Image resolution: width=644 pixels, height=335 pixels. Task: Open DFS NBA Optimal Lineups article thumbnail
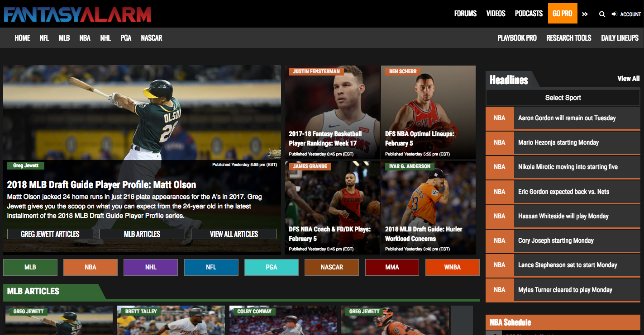point(428,113)
